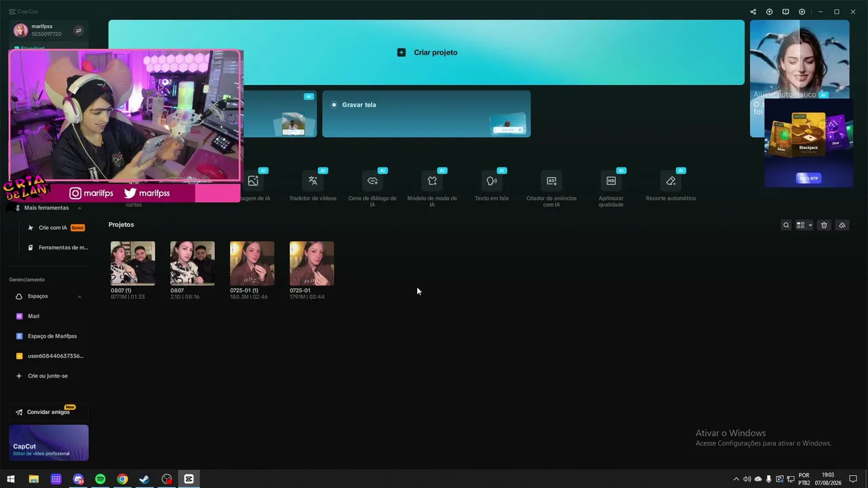Click the volume speaker tray icon

(747, 479)
